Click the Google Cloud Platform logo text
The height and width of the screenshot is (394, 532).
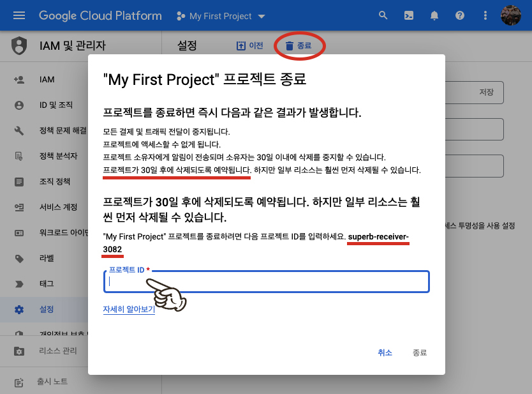[100, 15]
